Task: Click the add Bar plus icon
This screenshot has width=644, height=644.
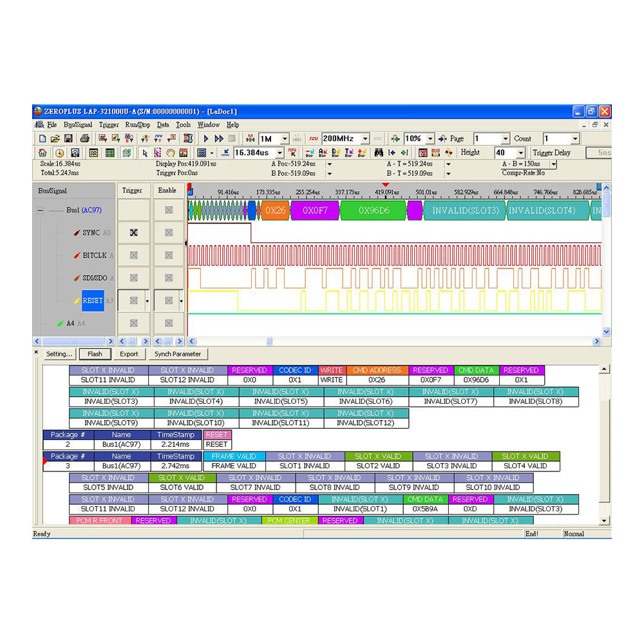Action: (362, 153)
